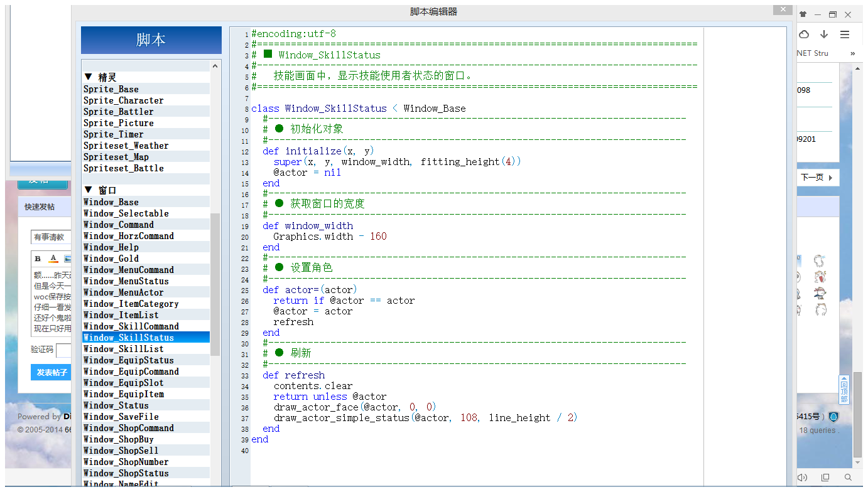Click the blue shield badge icon in page footer
Viewport: 868px width, 492px height.
coord(833,417)
